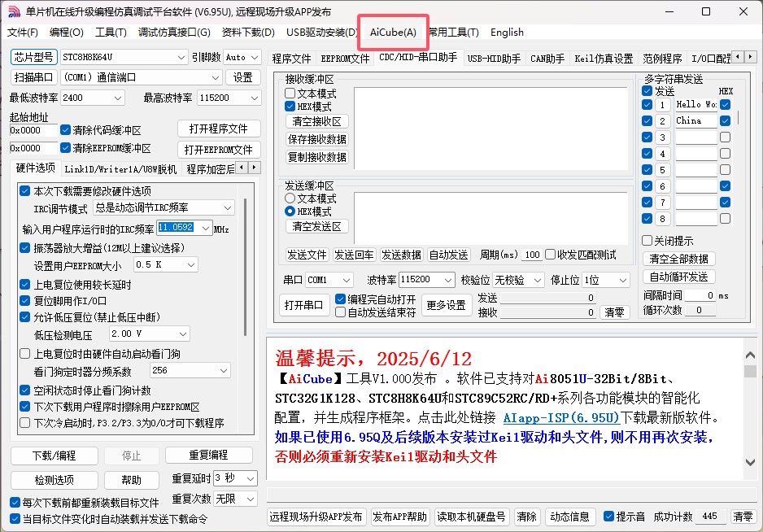763x532 pixels.
Task: Click string 1 Hello Wo text field
Action: coord(695,105)
